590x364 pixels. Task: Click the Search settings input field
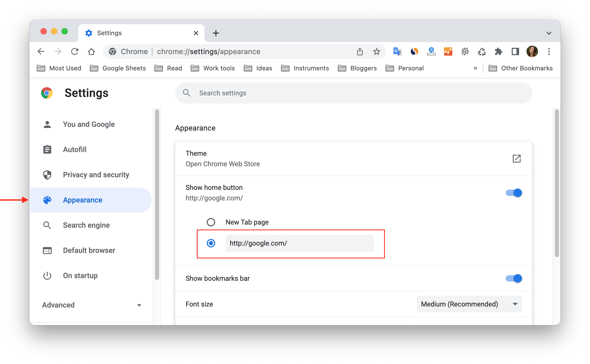click(354, 93)
